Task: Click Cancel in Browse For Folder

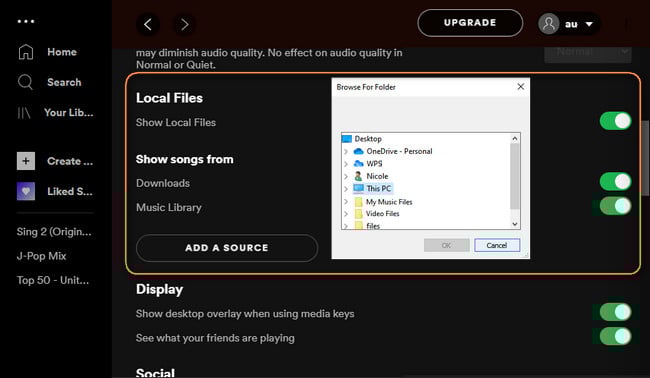Action: (x=497, y=245)
